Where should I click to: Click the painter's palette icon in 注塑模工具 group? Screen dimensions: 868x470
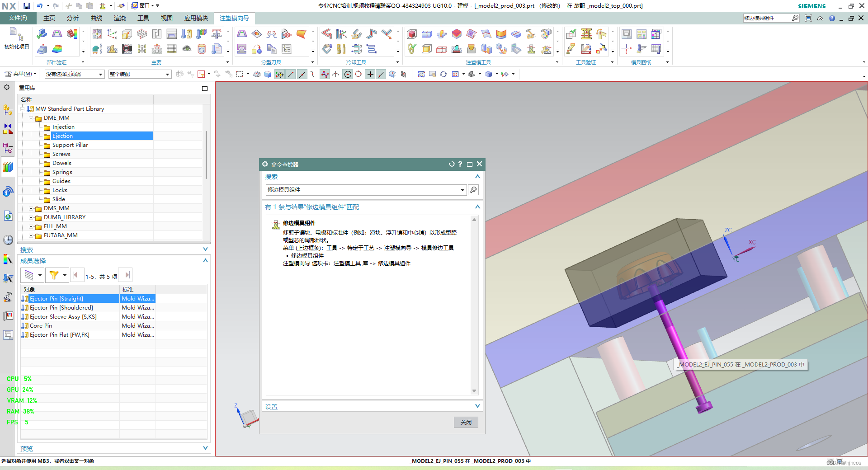(546, 34)
